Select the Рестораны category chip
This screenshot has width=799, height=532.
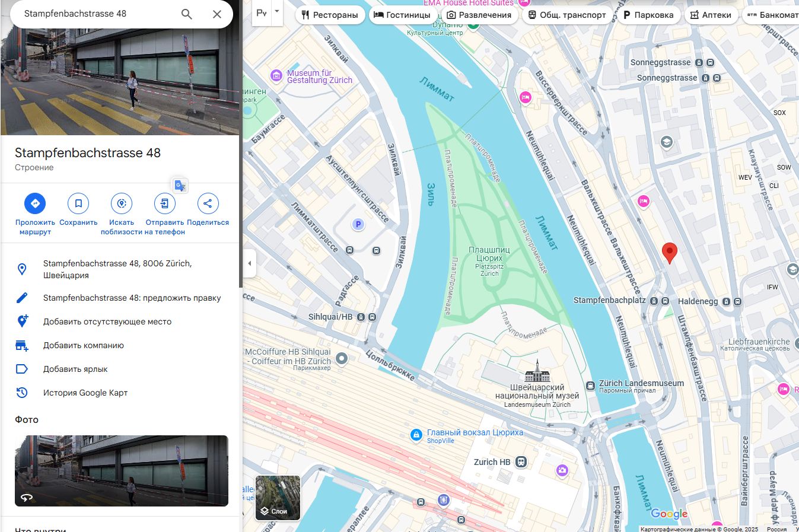click(x=330, y=15)
